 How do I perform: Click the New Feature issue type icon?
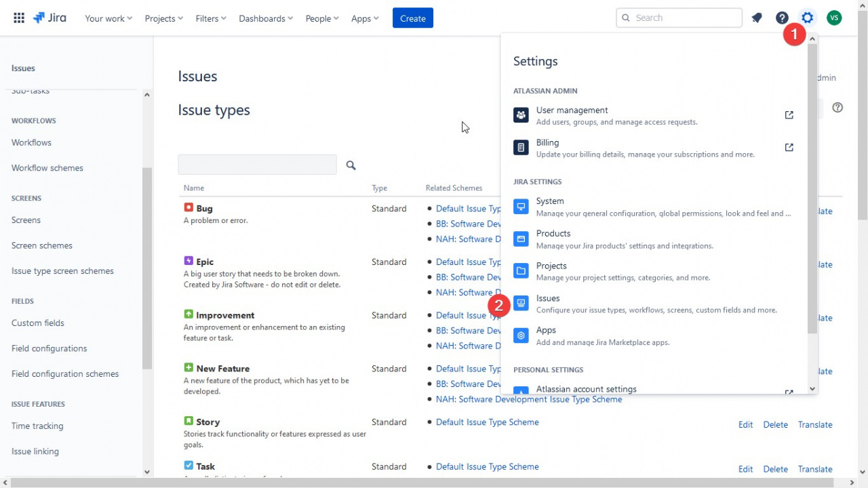coord(189,368)
